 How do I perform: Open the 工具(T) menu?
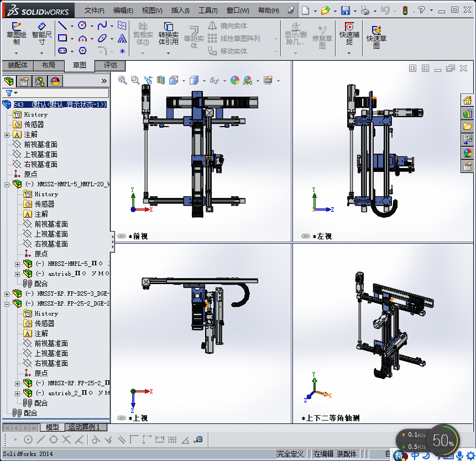pos(208,11)
